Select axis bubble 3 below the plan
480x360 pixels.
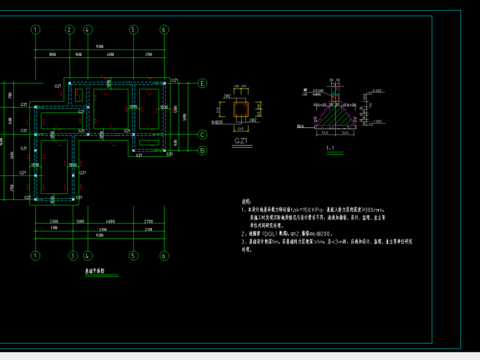point(73,256)
